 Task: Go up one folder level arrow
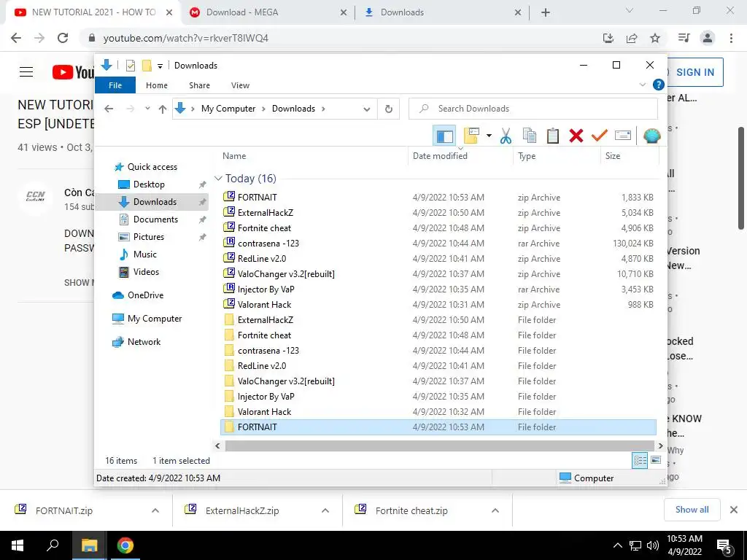[163, 109]
